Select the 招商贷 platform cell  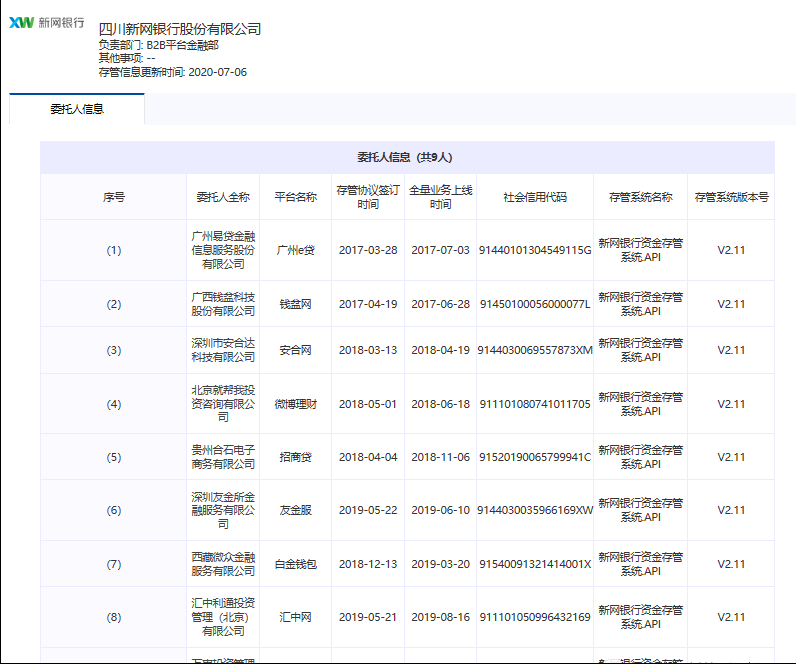(295, 457)
